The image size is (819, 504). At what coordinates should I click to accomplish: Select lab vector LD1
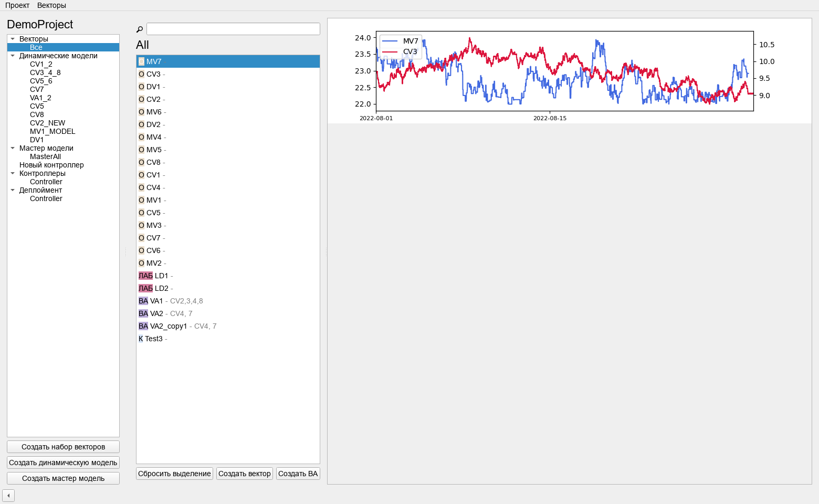tap(228, 276)
